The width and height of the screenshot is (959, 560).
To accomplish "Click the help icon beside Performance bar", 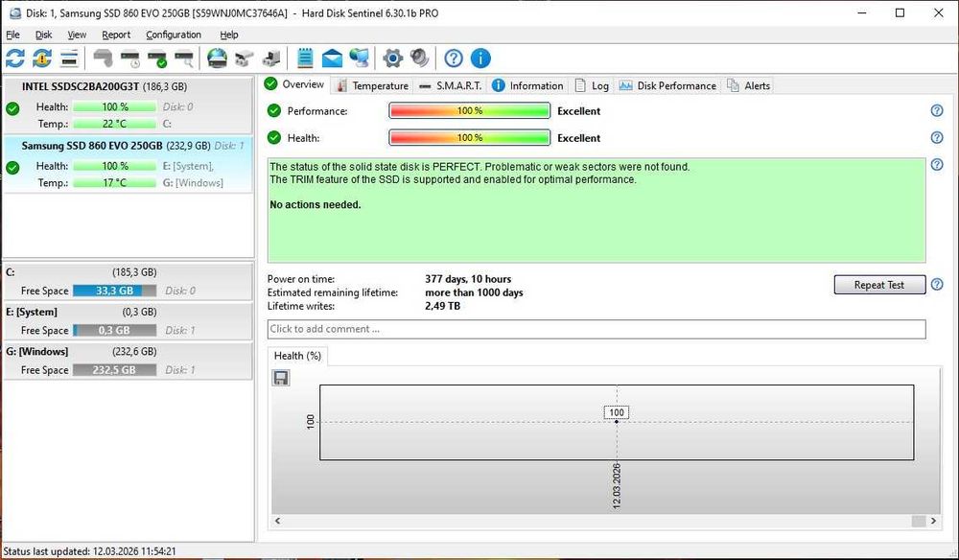I will click(x=937, y=110).
